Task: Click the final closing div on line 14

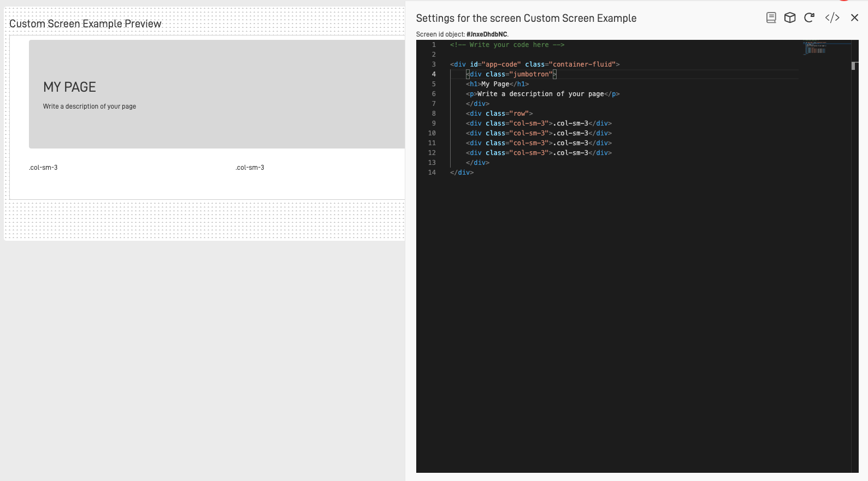Action: (462, 173)
